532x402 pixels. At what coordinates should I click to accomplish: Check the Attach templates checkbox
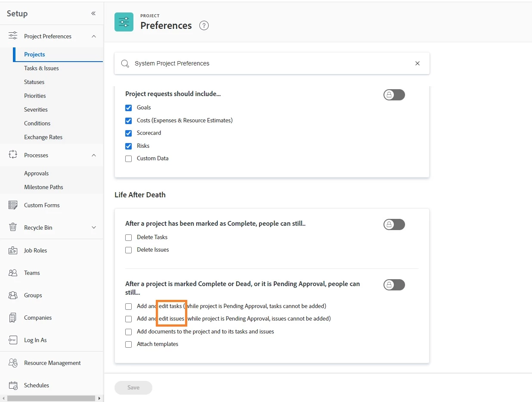point(128,344)
